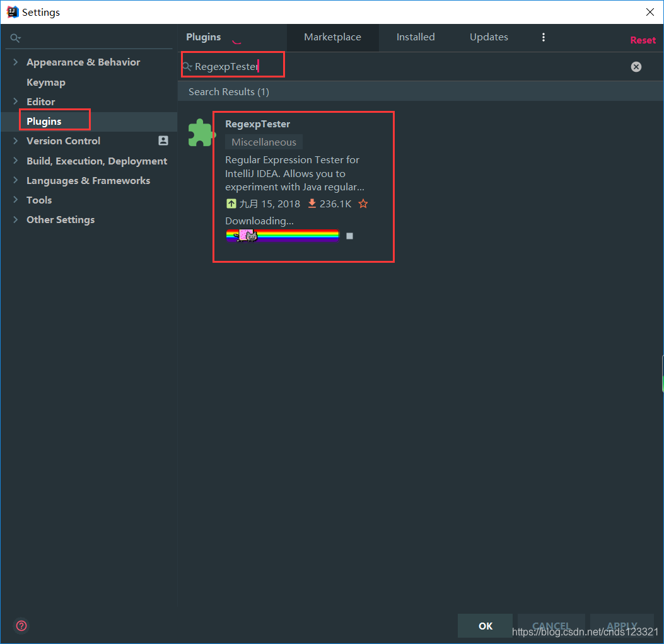Click the Regular Expression Tester description text
This screenshot has height=644, width=664.
tap(294, 173)
